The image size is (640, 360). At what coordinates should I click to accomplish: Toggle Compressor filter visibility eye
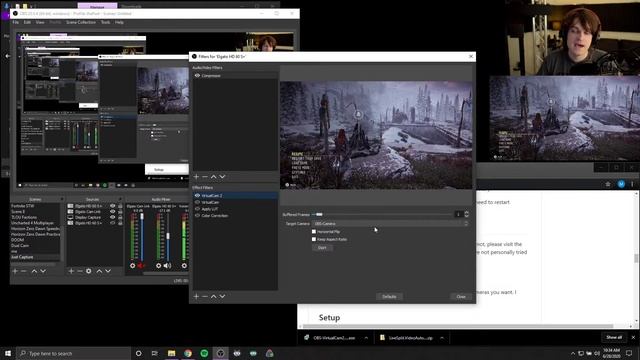tap(197, 76)
